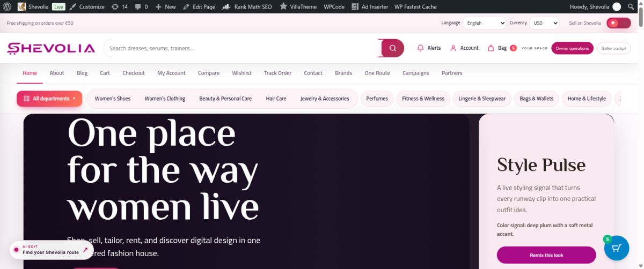Click New in the admin bar
Image resolution: width=644 pixels, height=269 pixels.
165,6
